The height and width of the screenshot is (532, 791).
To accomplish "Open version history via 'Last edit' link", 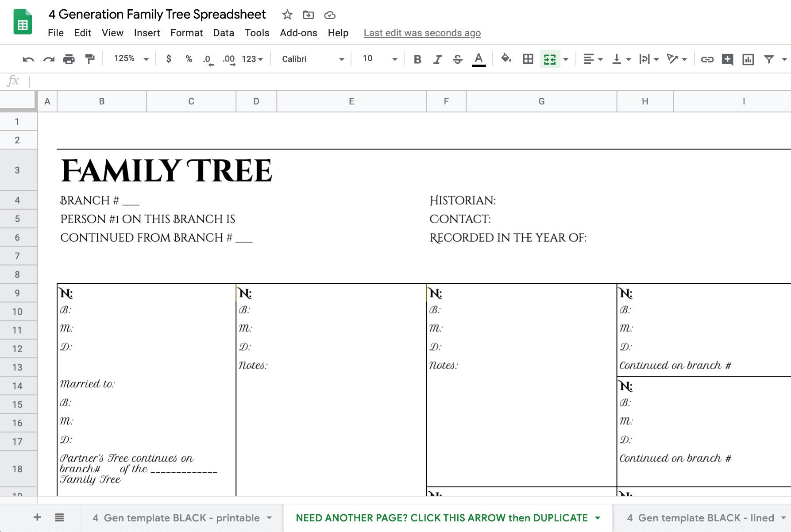I will coord(422,33).
